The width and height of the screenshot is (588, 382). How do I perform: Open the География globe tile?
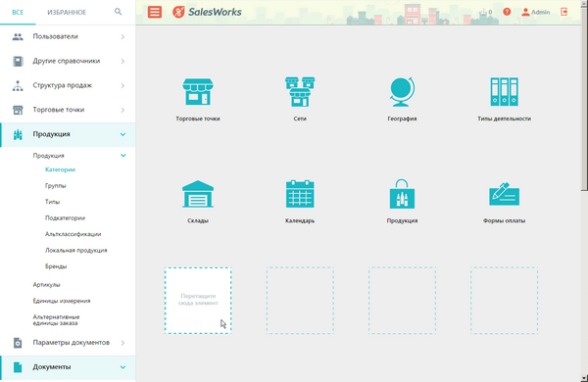pyautogui.click(x=402, y=99)
